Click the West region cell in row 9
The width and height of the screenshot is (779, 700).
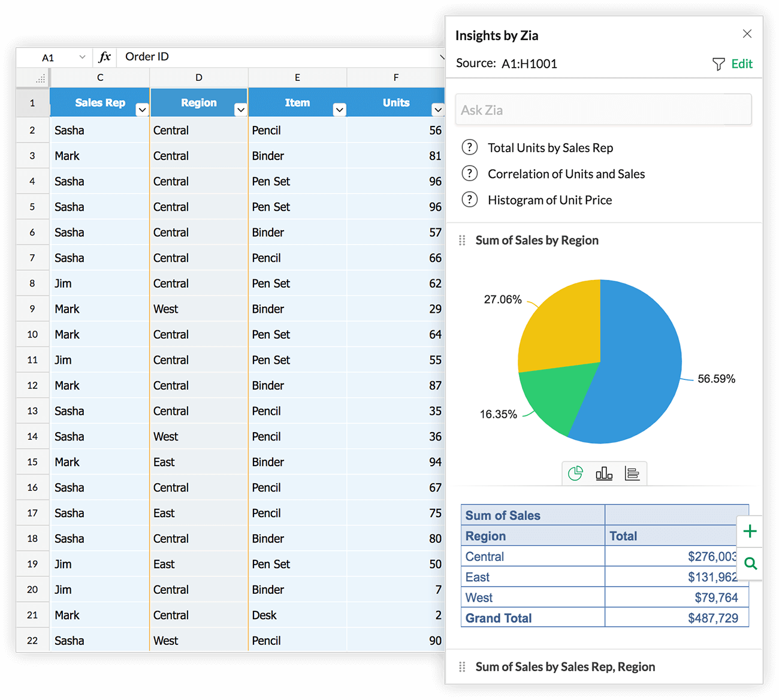(199, 309)
